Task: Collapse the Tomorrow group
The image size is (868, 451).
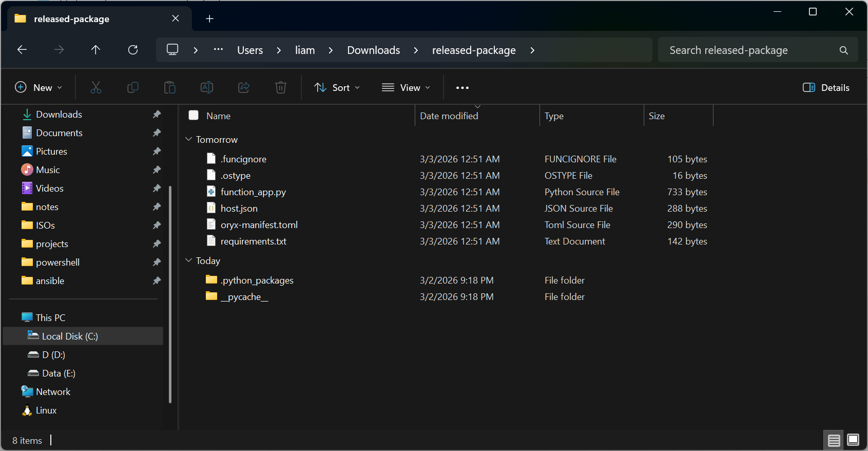Action: point(189,139)
